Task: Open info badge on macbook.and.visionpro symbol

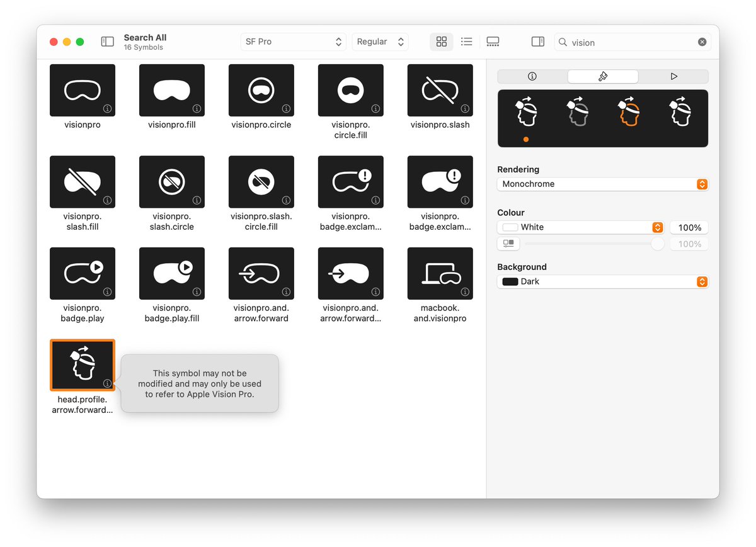Action: tap(465, 291)
